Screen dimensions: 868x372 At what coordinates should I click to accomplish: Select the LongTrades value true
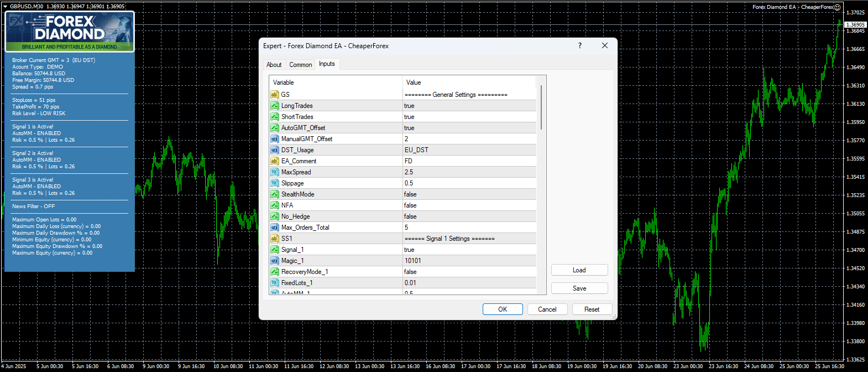[x=409, y=106]
